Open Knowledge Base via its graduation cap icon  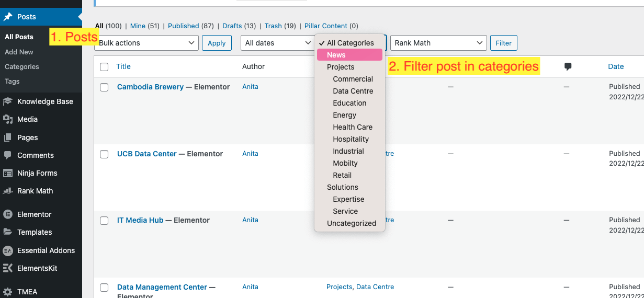8,101
